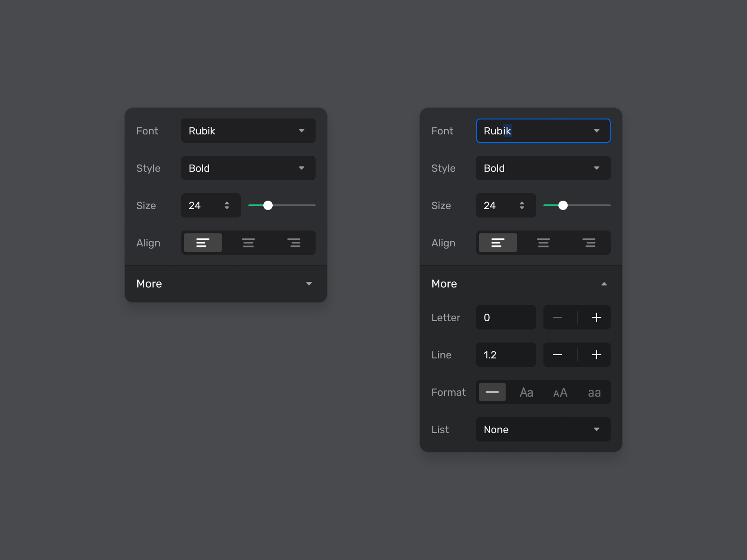The image size is (747, 560).
Task: Select the aa lowercase format option
Action: pos(594,392)
